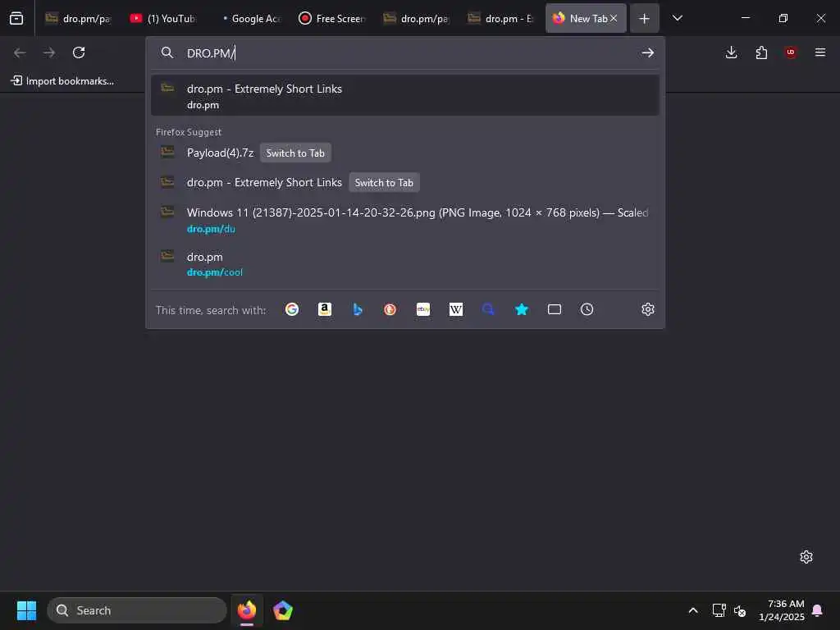Image resolution: width=840 pixels, height=630 pixels.
Task: Reload the current page
Action: 79,52
